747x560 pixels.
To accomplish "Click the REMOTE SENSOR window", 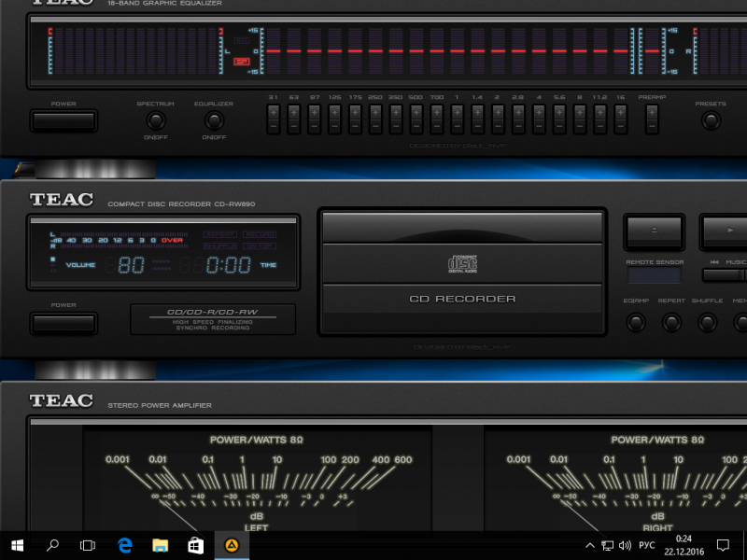I will coord(655,274).
